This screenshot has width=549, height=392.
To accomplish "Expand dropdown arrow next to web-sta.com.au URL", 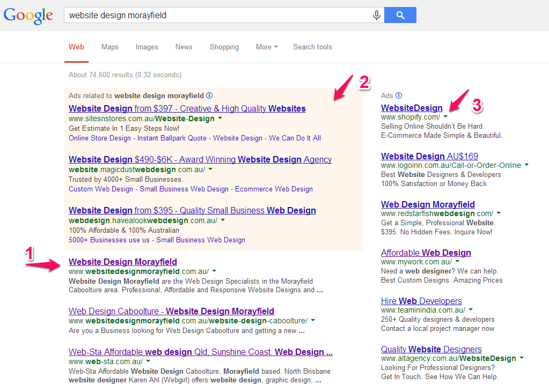I will point(148,361).
